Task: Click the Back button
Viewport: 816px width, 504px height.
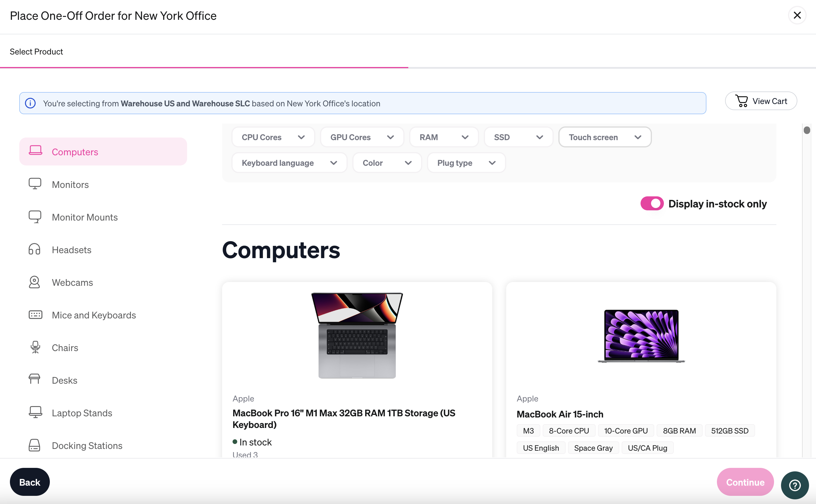Action: 30,482
